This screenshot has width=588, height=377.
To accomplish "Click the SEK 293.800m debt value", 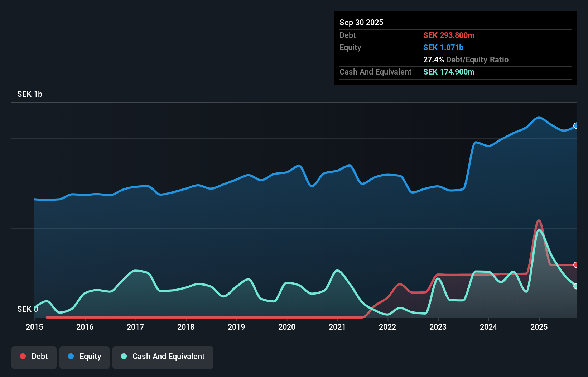I will (x=449, y=35).
